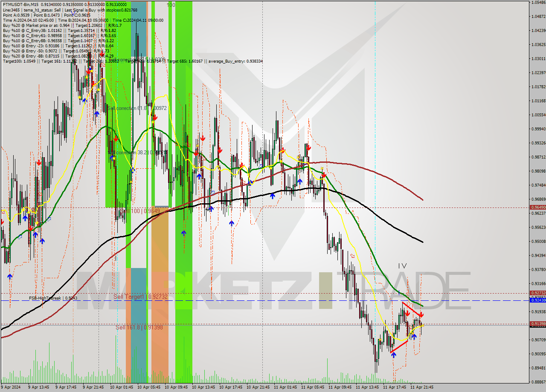Click the 0.98712 price axis label
The image size is (546, 392).
tap(539, 157)
